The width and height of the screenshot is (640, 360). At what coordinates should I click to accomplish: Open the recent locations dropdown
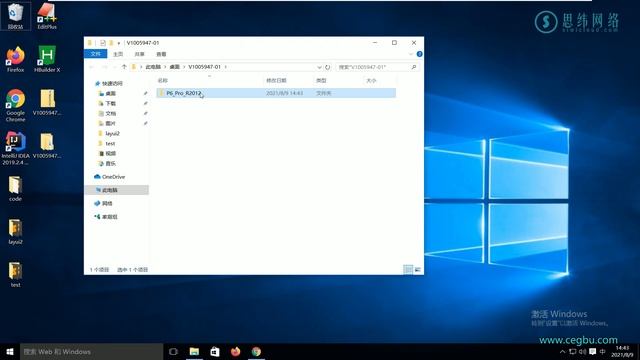coord(114,67)
